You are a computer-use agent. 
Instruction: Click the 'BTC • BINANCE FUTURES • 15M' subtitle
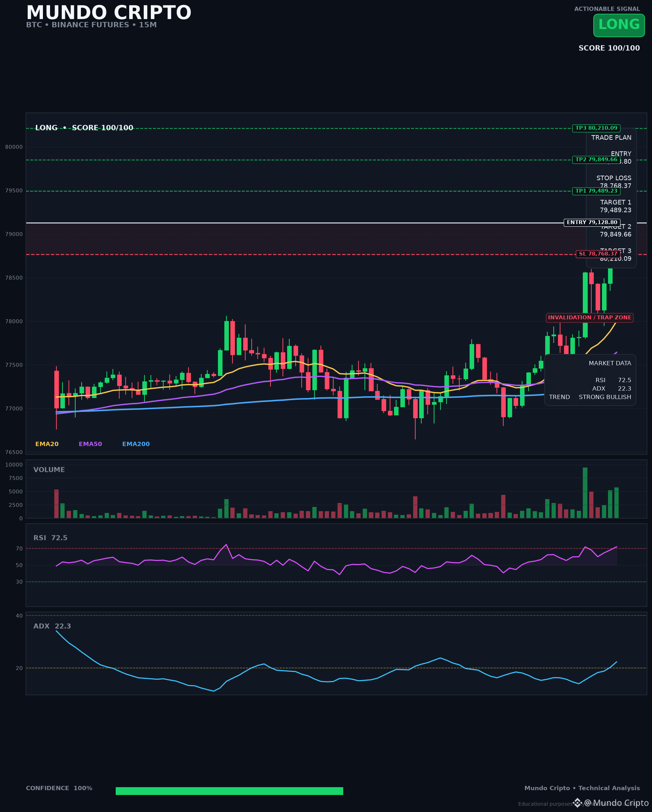pos(91,25)
